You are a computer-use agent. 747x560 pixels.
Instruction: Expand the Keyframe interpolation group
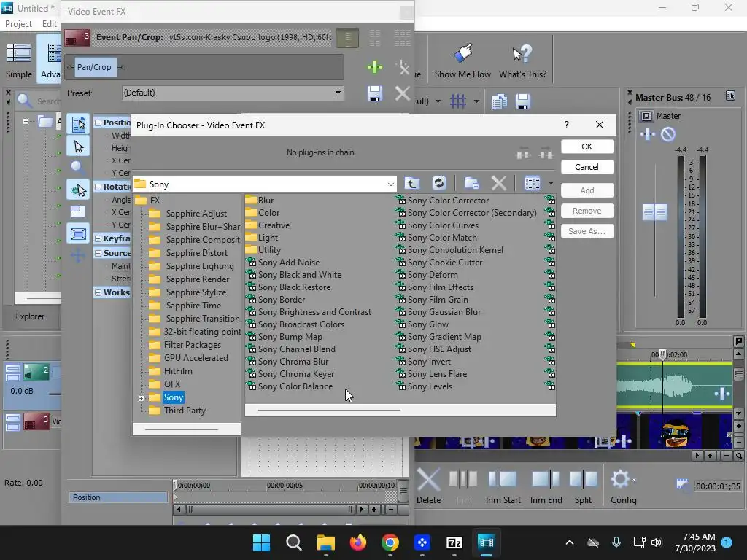click(98, 238)
